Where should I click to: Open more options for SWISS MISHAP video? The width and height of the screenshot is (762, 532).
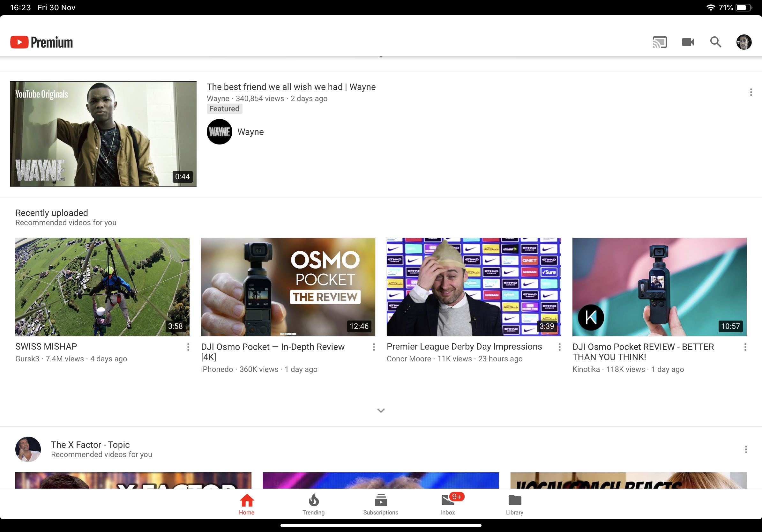click(x=188, y=347)
